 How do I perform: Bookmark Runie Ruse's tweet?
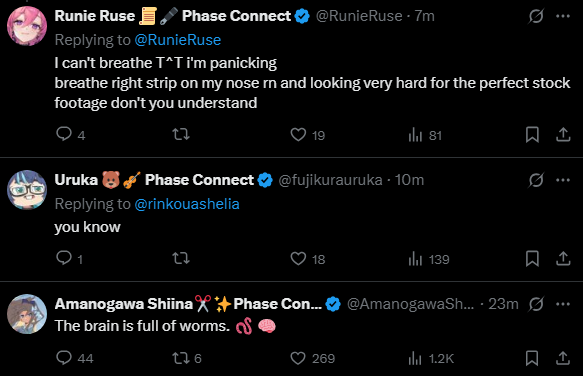[x=532, y=135]
